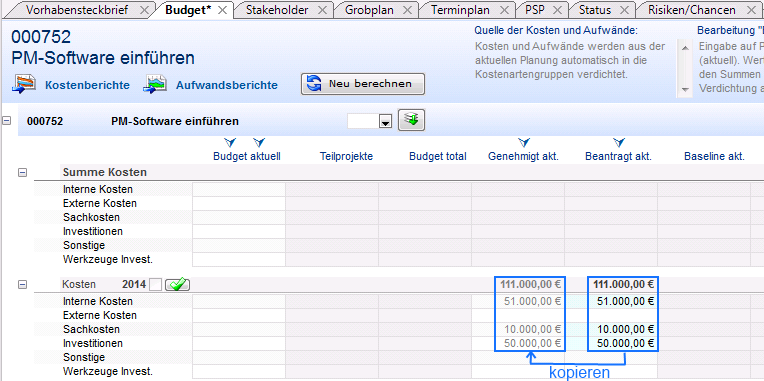Switch to the PSP tab
The height and width of the screenshot is (381, 764).
(x=535, y=10)
